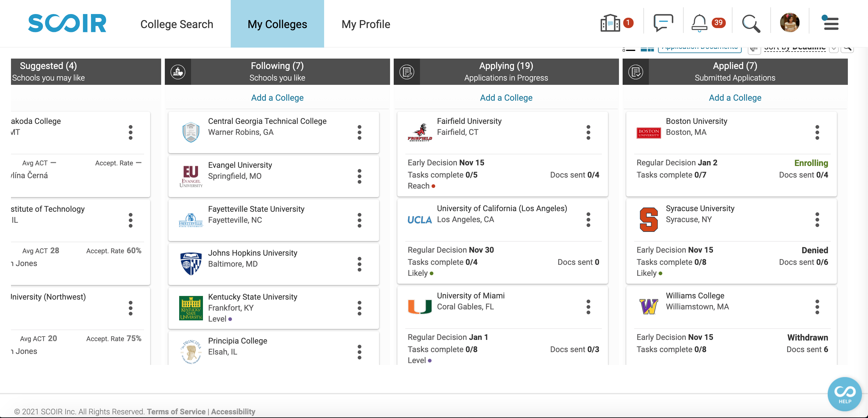
Task: Open options menu for Syracuse University
Action: 817,220
